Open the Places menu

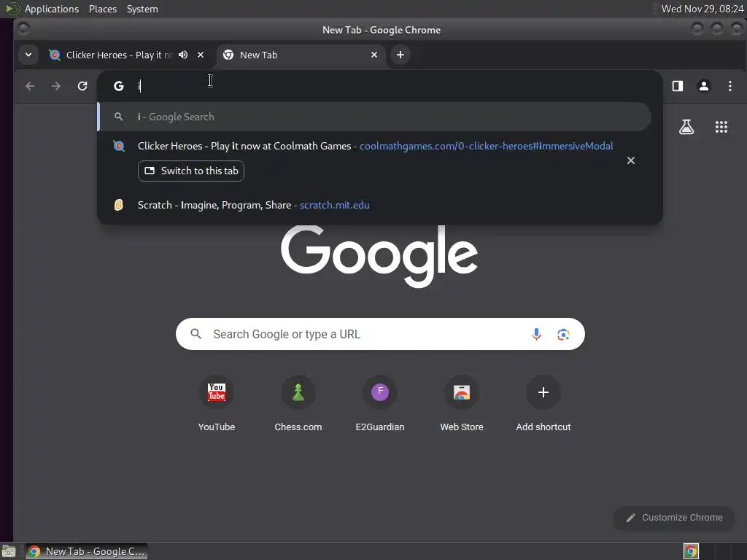(103, 9)
